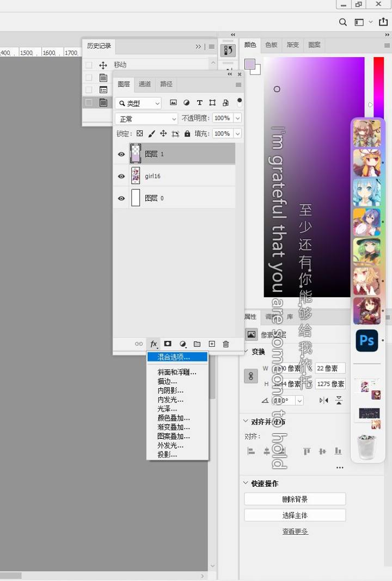
Task: Open the 不透明度 slider arrow
Action: 237,118
